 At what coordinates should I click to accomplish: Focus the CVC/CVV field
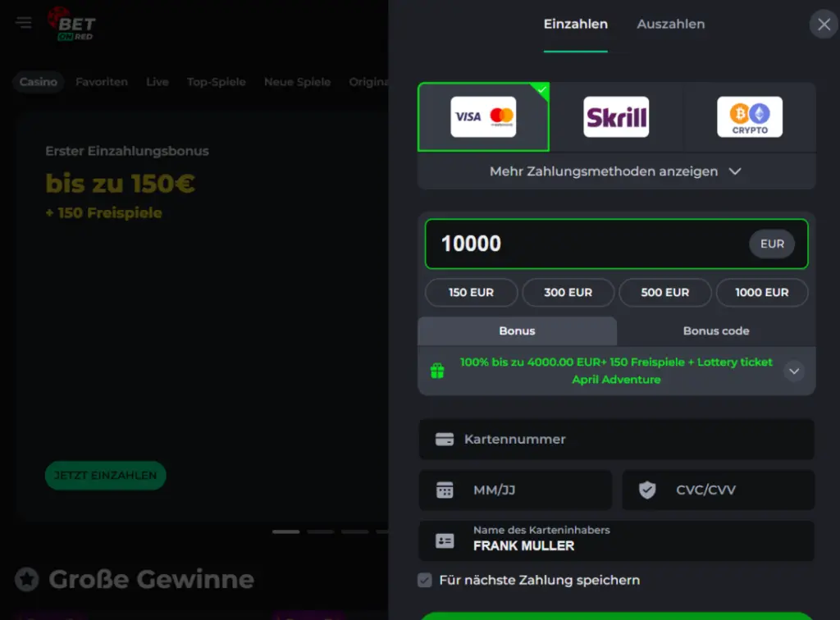coord(719,490)
